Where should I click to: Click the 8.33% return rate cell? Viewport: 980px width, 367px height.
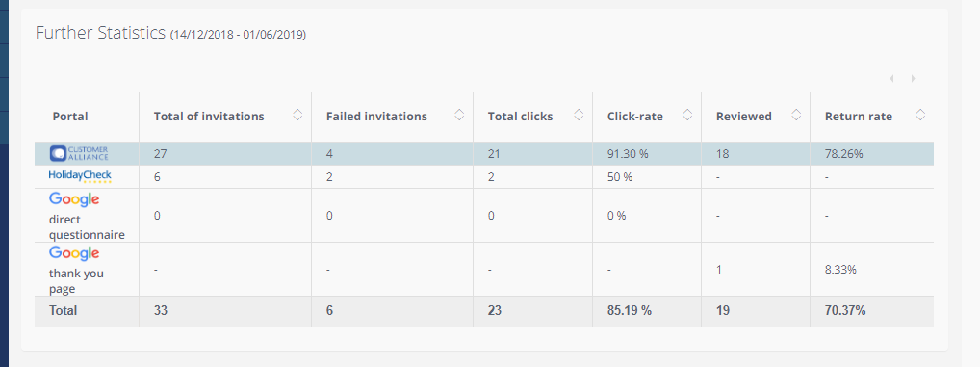click(x=840, y=270)
